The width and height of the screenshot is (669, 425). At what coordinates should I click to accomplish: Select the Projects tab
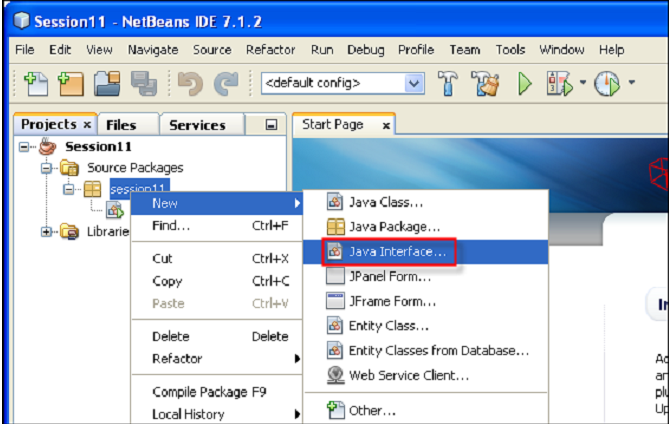click(x=55, y=124)
